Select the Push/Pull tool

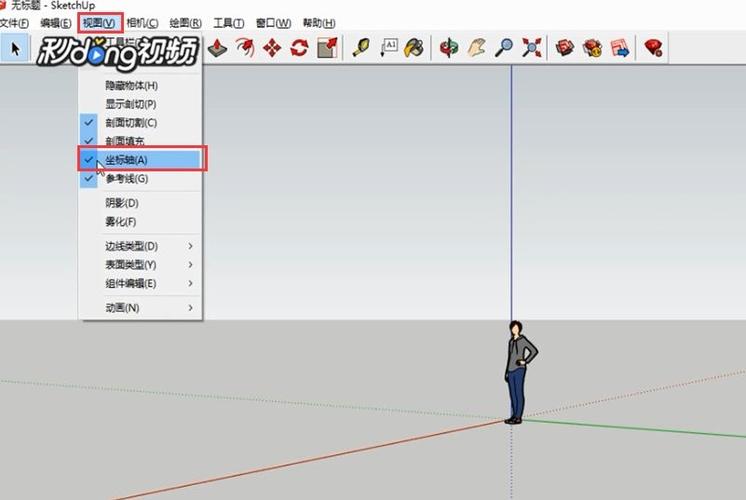click(217, 48)
